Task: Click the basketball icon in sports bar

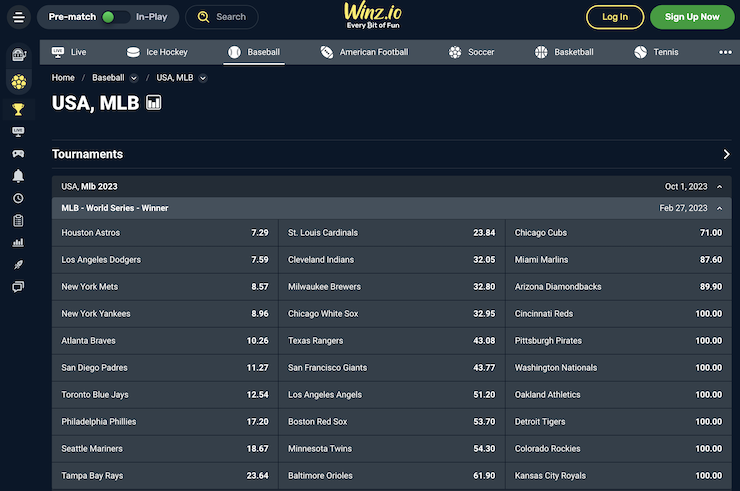Action: [541, 52]
